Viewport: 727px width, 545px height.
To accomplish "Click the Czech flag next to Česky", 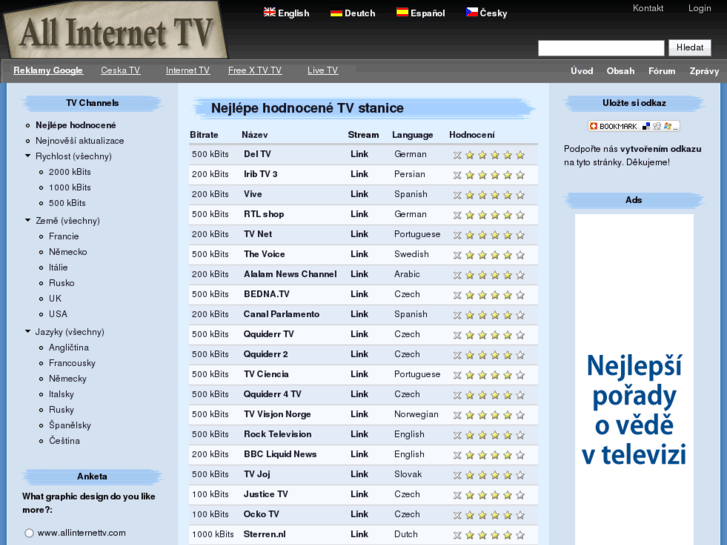I will click(x=472, y=13).
